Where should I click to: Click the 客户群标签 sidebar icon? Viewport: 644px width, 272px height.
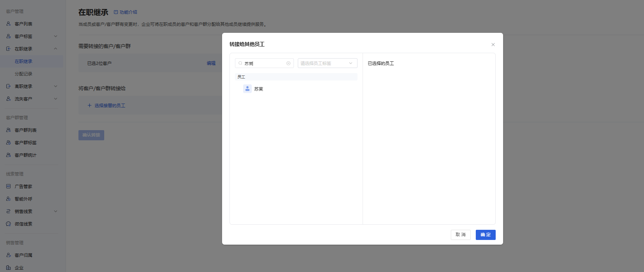(9, 143)
